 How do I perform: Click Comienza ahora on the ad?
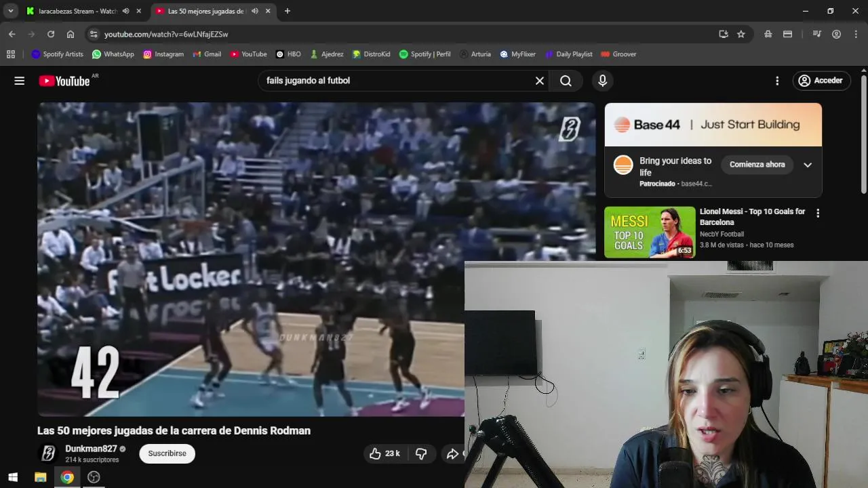tap(757, 165)
